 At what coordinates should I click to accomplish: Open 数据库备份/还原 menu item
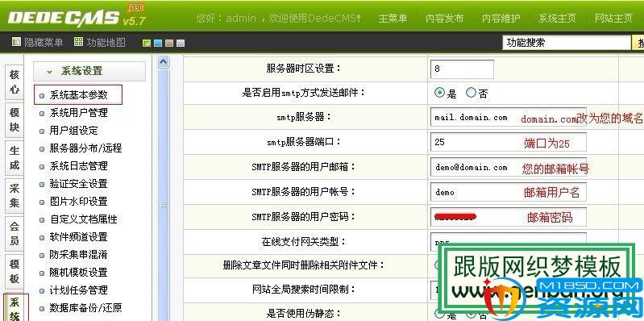(x=85, y=308)
